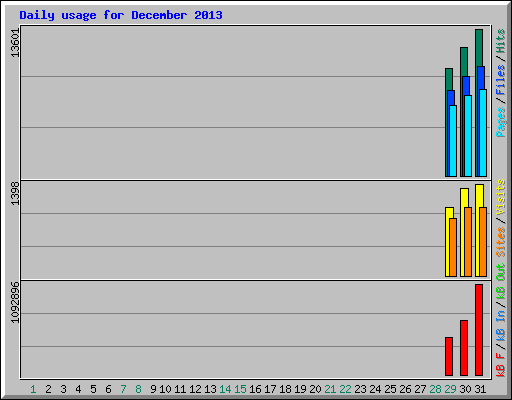Click the orange Sites bar for day 31
The image size is (512, 400).
click(483, 242)
